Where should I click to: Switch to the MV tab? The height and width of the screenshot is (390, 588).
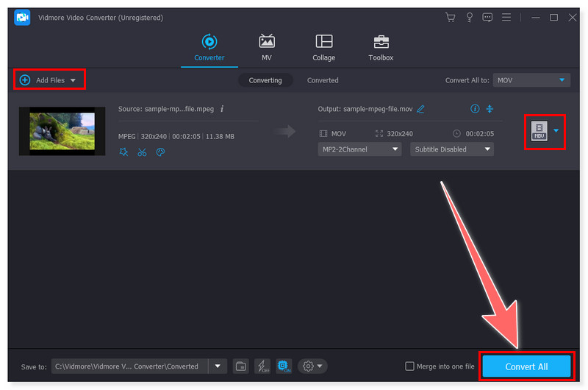pyautogui.click(x=266, y=47)
